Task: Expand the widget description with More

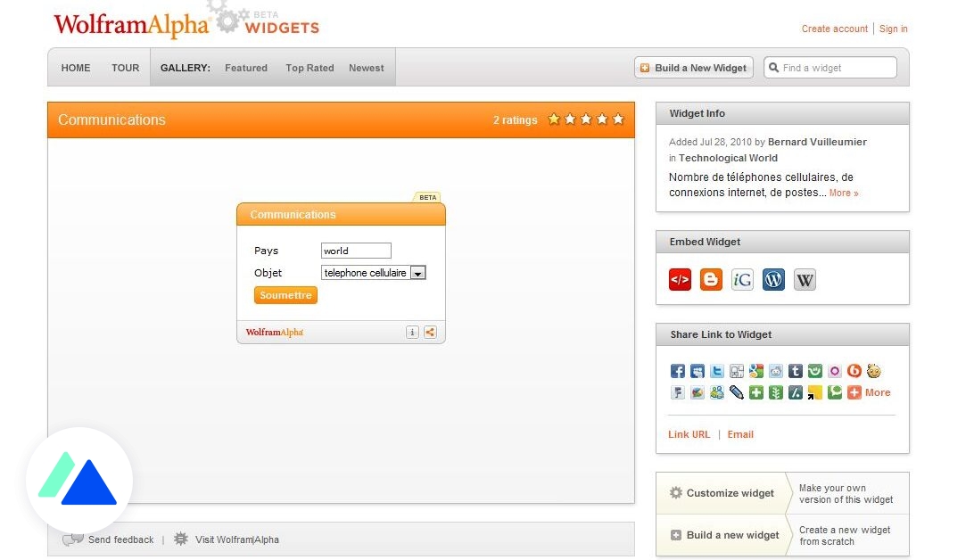Action: click(843, 193)
